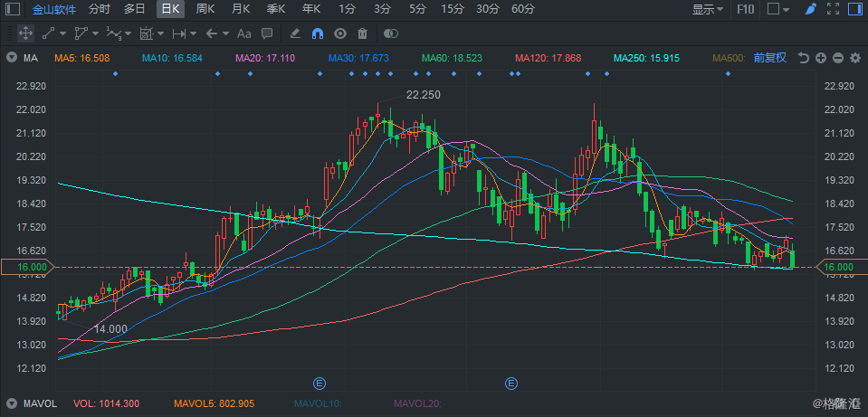Image resolution: width=868 pixels, height=417 pixels.
Task: Grab the drawing toolbar drag handle
Action: point(8,33)
